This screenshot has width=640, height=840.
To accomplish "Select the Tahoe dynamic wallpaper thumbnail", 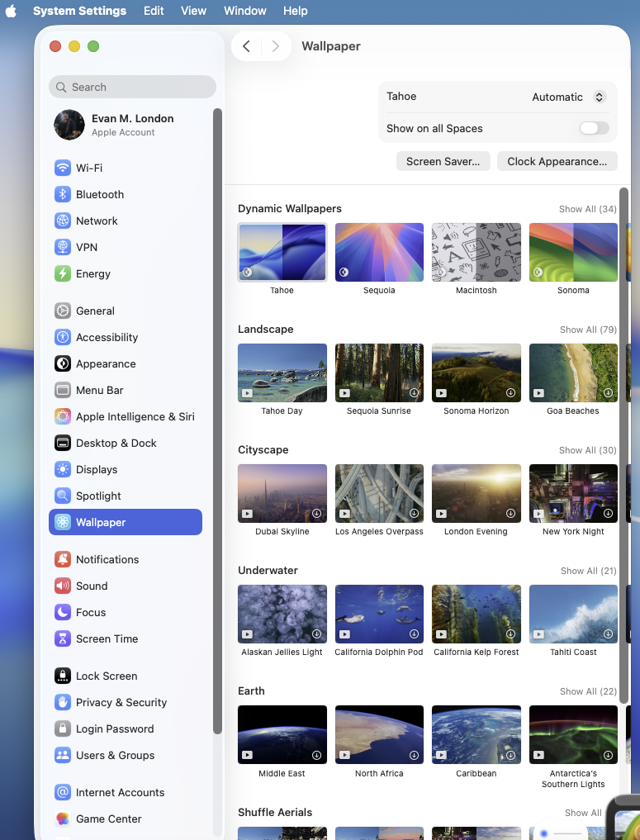I will tap(282, 252).
